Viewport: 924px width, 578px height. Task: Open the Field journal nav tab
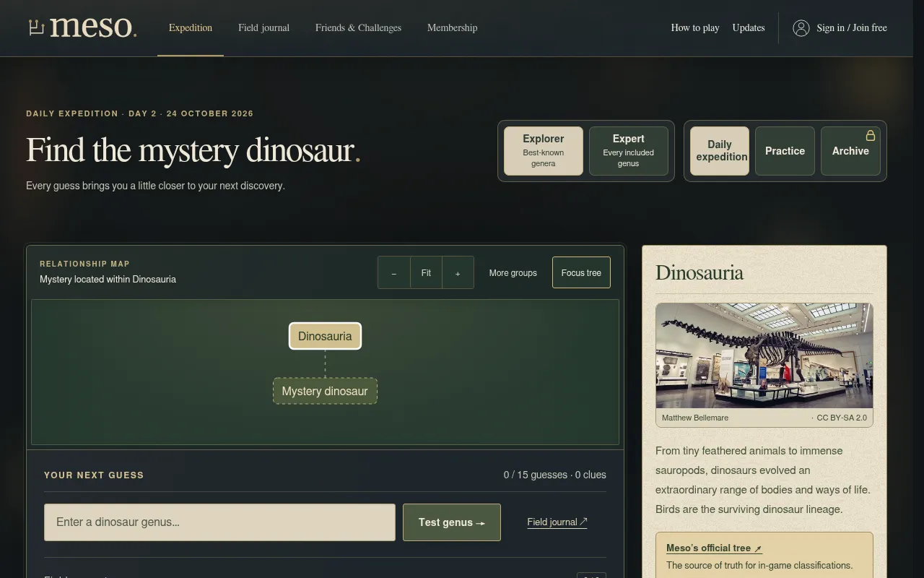(264, 28)
